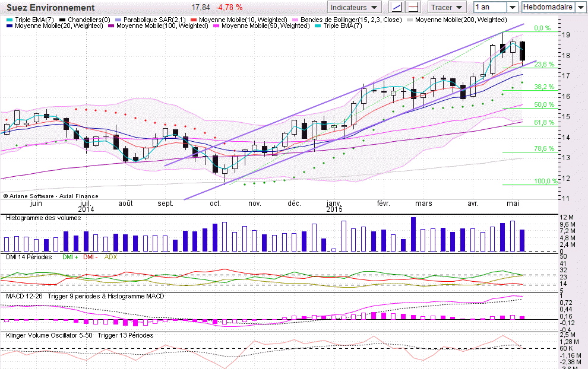The image size is (588, 369).
Task: Click the 12 M volume axis label
Action: (567, 218)
